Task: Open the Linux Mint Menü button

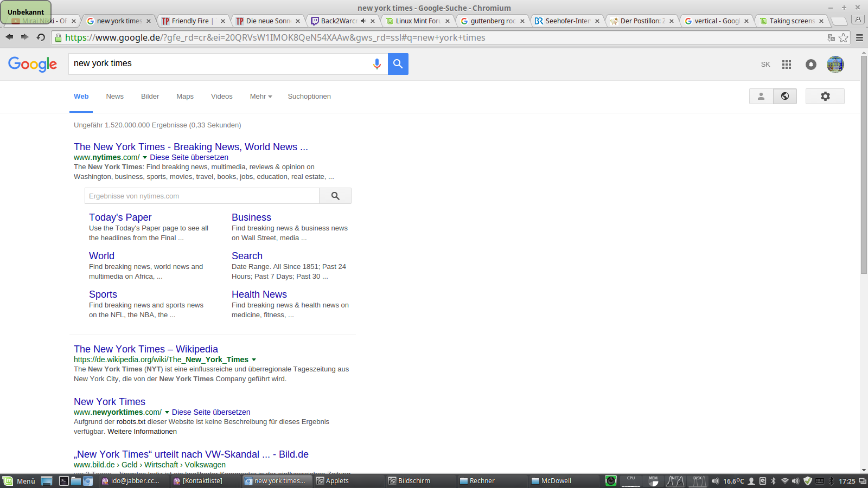Action: pos(19,481)
